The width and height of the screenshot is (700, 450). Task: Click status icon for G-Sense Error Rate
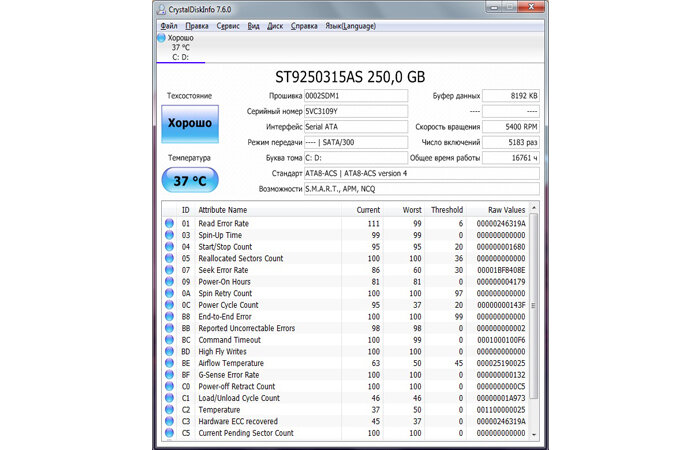tap(169, 375)
